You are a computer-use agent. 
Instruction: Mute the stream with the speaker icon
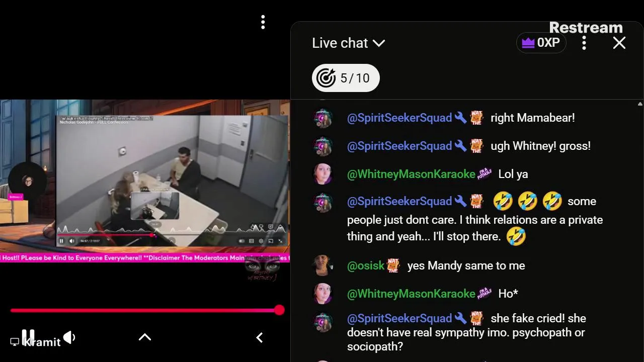[x=69, y=337]
